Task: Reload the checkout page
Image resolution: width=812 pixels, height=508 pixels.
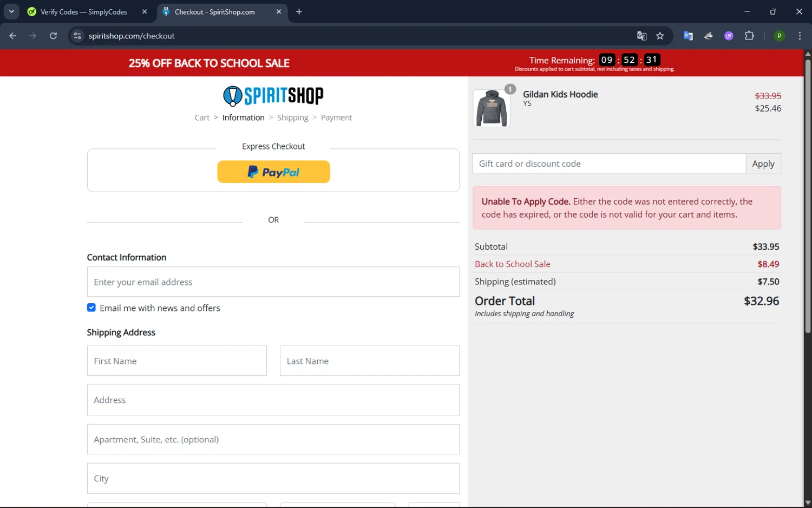Action: pyautogui.click(x=53, y=36)
